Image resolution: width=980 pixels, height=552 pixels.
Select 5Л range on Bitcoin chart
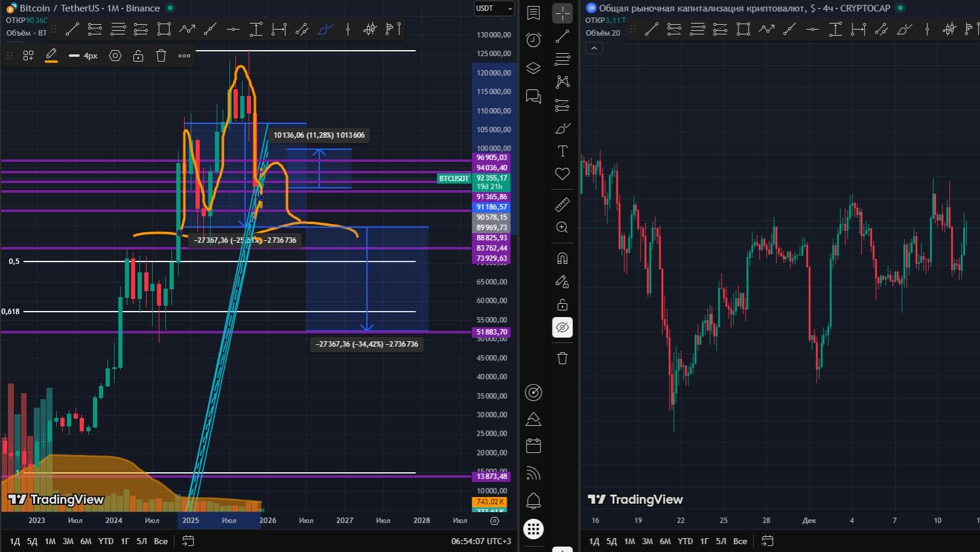click(141, 541)
